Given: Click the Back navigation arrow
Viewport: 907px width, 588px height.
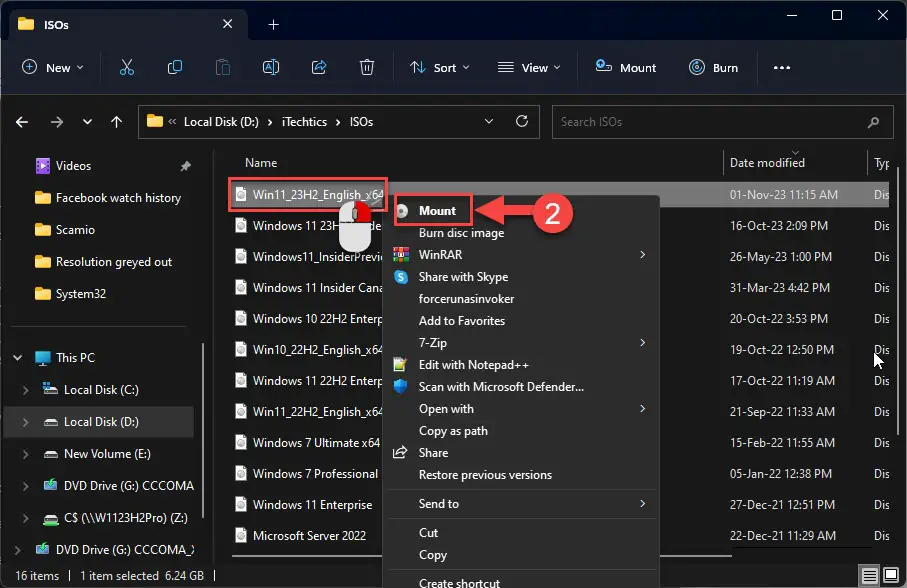Looking at the screenshot, I should coord(21,121).
